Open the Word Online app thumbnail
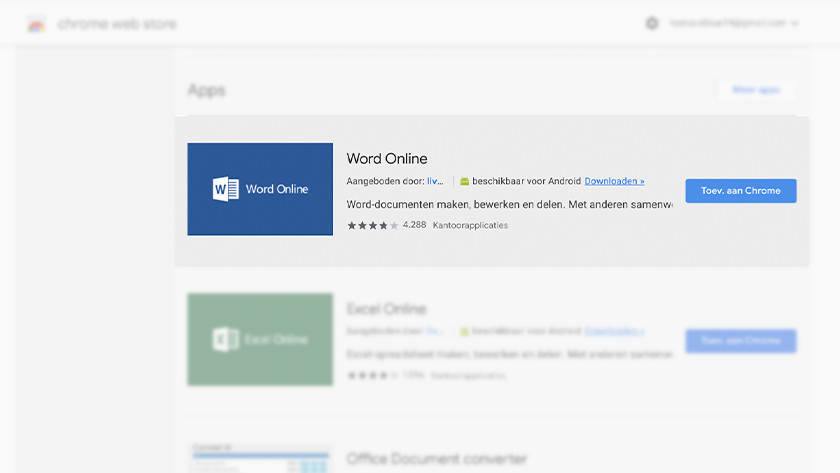Viewport: 840px width, 473px height. [x=260, y=189]
